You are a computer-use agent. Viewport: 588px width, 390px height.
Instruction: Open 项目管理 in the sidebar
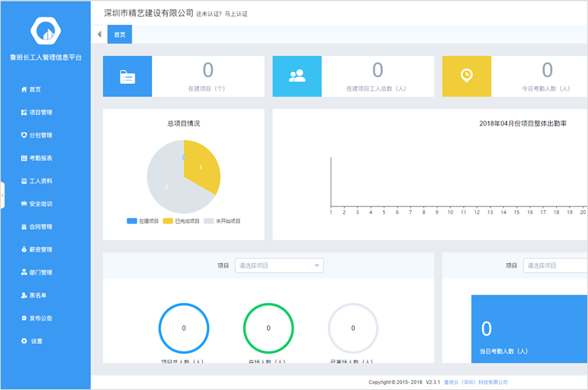point(40,113)
